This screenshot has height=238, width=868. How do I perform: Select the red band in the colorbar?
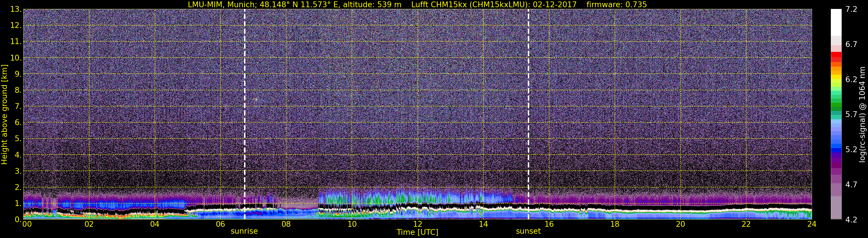click(x=836, y=55)
